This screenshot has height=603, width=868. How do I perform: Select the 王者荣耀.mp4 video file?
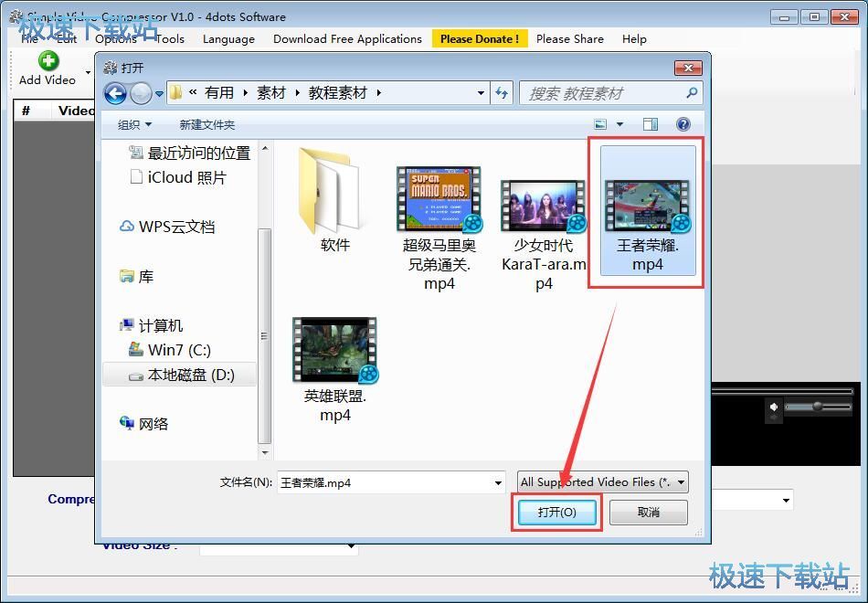tap(648, 210)
